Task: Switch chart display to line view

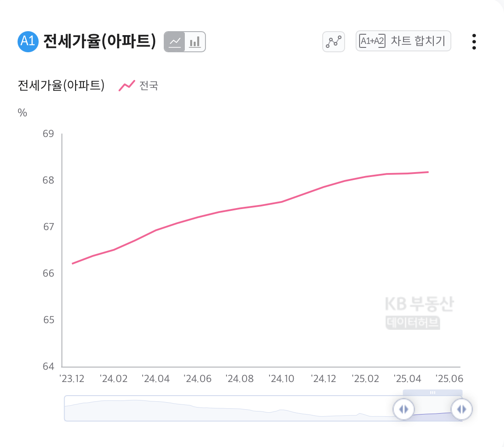Action: (x=175, y=41)
